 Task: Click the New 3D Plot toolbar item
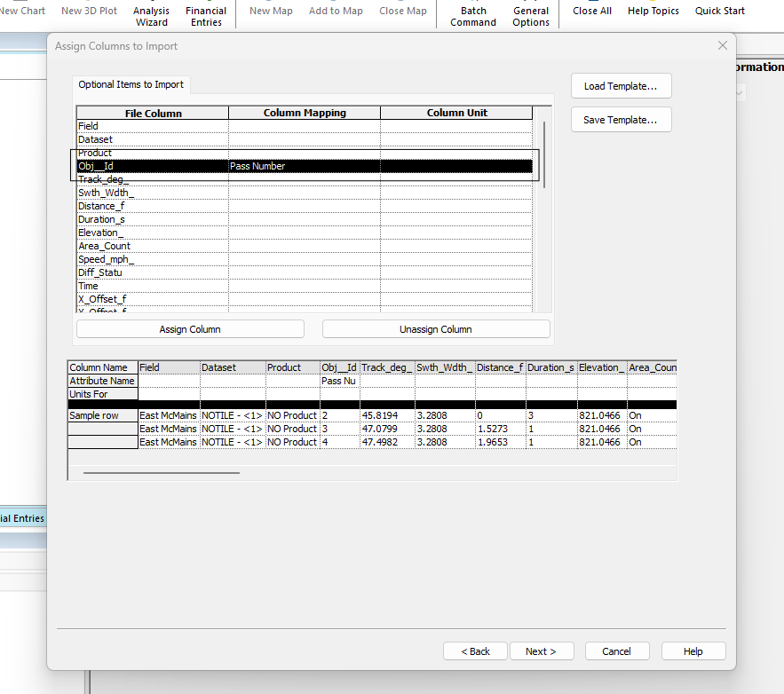89,11
